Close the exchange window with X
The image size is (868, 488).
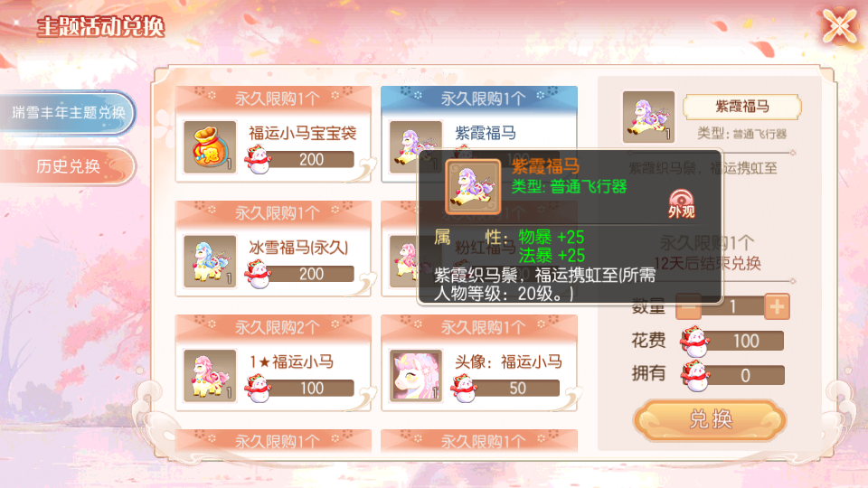pyautogui.click(x=840, y=25)
